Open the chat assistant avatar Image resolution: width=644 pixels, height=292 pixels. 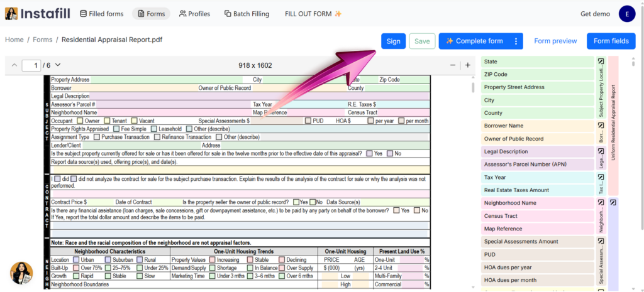pyautogui.click(x=21, y=274)
